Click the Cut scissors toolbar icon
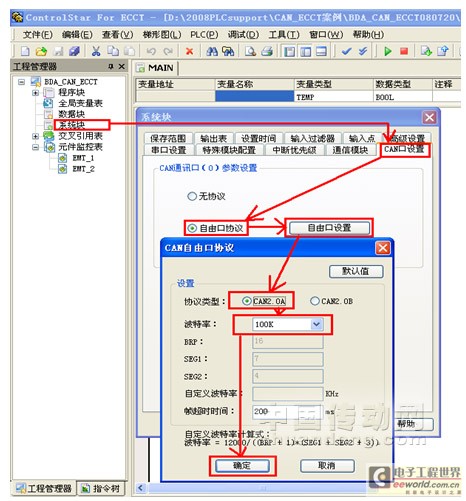 (96, 51)
